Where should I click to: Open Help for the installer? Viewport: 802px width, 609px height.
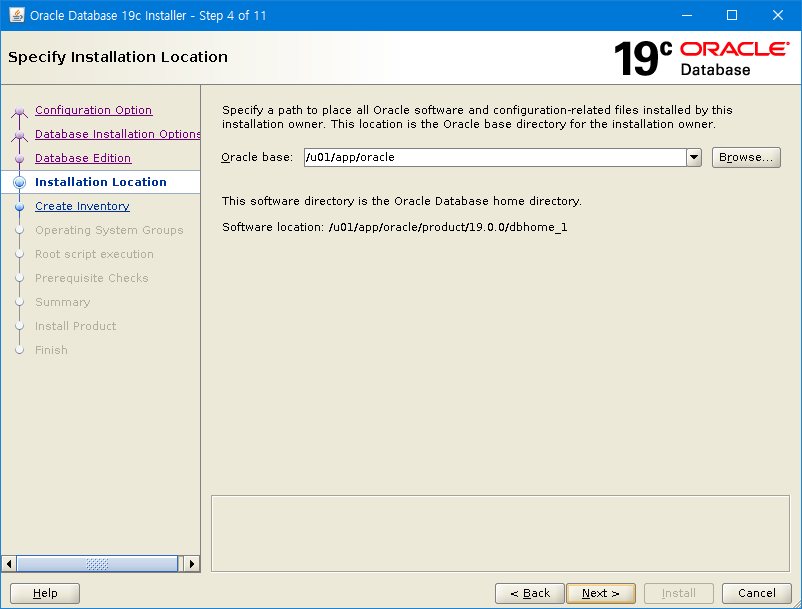[45, 593]
